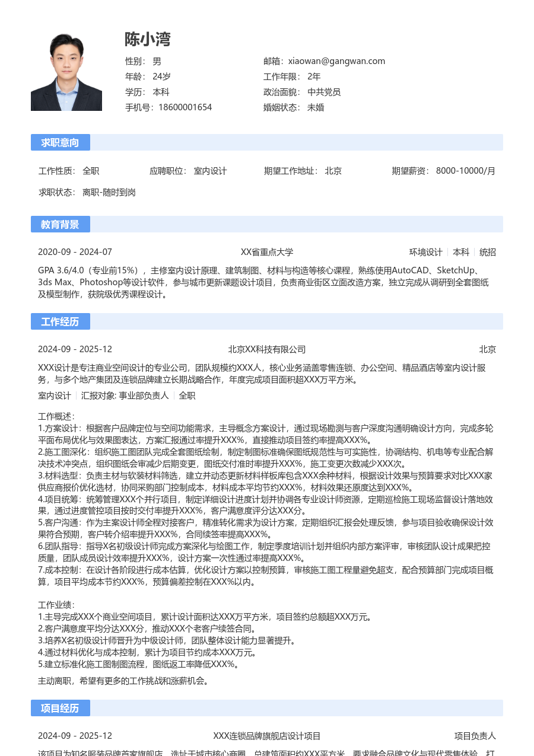Image resolution: width=534 pixels, height=756 pixels.
Task: Click the 环境设计 major label
Action: (x=425, y=252)
